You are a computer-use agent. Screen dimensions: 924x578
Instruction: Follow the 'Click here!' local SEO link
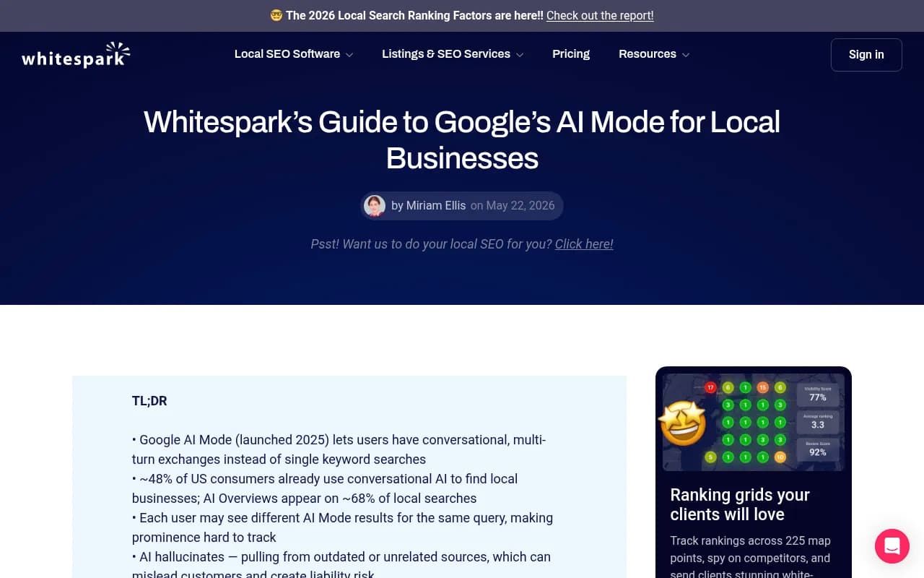coord(584,244)
